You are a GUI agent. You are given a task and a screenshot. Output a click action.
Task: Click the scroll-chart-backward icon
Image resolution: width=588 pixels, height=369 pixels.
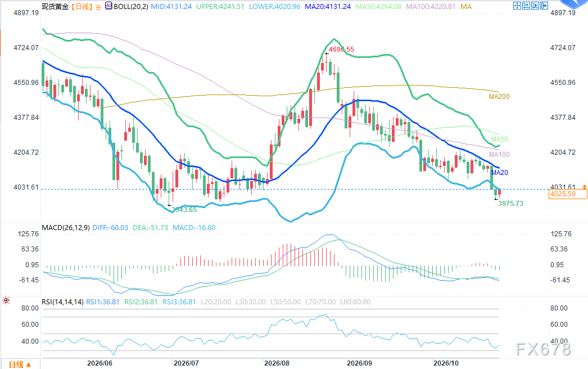pos(526,6)
